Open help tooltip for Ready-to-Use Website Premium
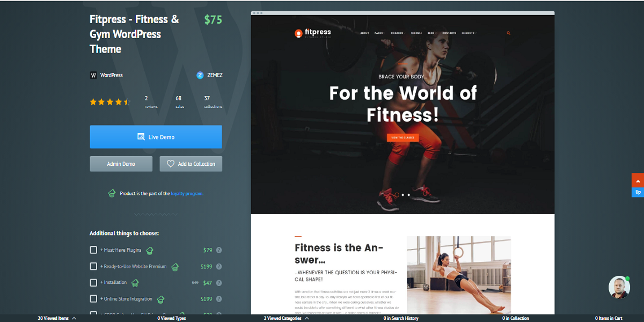Image resolution: width=644 pixels, height=322 pixels. pos(219,266)
